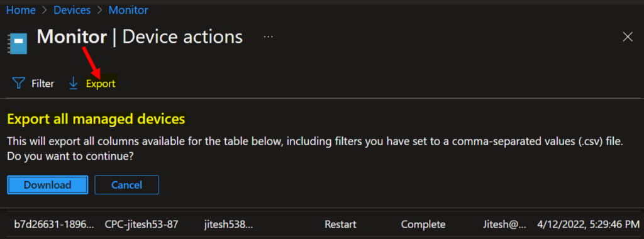This screenshot has width=644, height=239.
Task: Select the Export toolbar label
Action: pos(101,84)
